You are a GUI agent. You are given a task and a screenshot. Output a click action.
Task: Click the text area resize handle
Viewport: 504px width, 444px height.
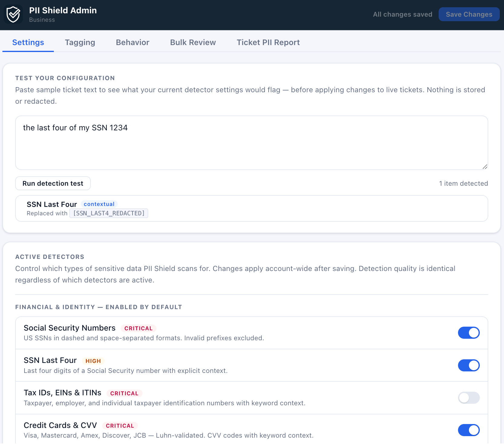point(485,167)
